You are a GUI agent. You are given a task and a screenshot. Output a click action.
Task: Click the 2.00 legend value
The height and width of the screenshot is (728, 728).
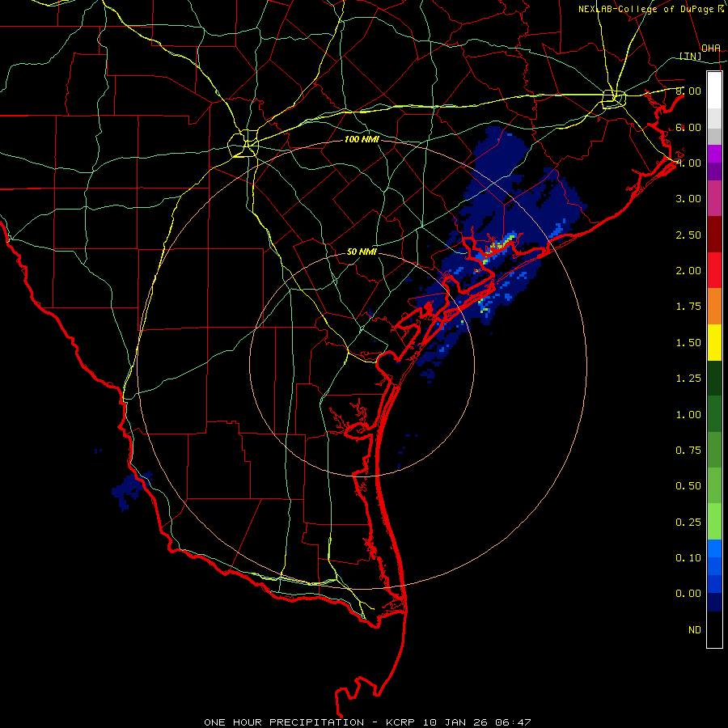[x=688, y=271]
